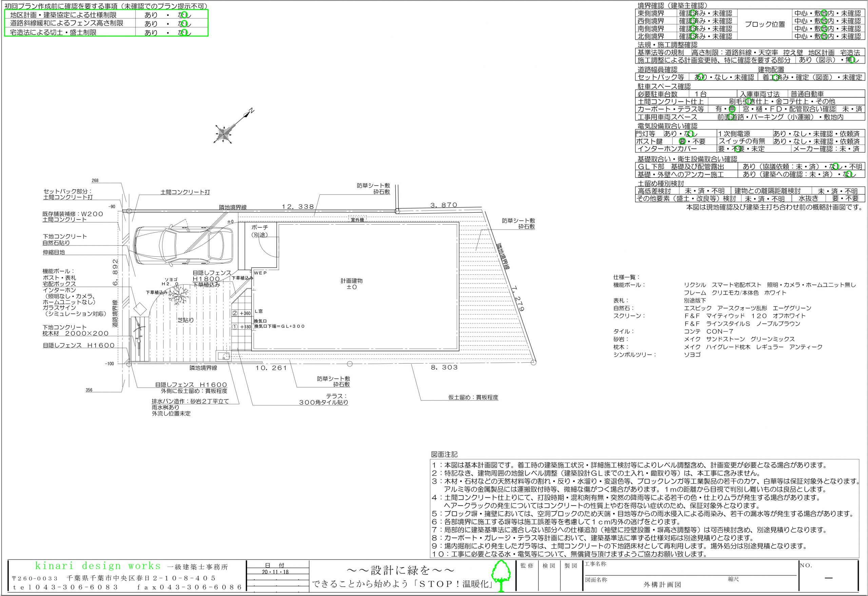Click the kinari design works company name
The image size is (868, 596).
point(98,566)
